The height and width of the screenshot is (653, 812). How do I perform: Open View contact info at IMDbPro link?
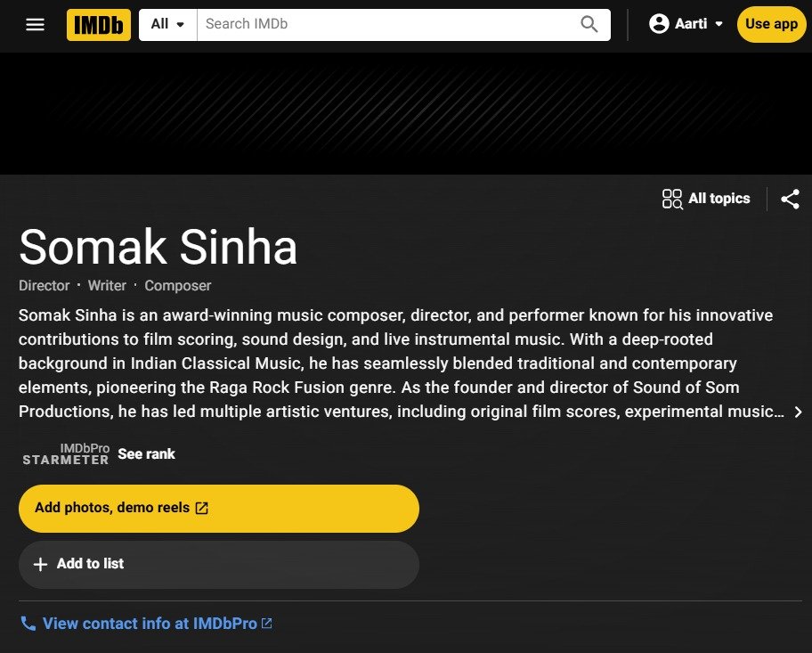click(157, 623)
